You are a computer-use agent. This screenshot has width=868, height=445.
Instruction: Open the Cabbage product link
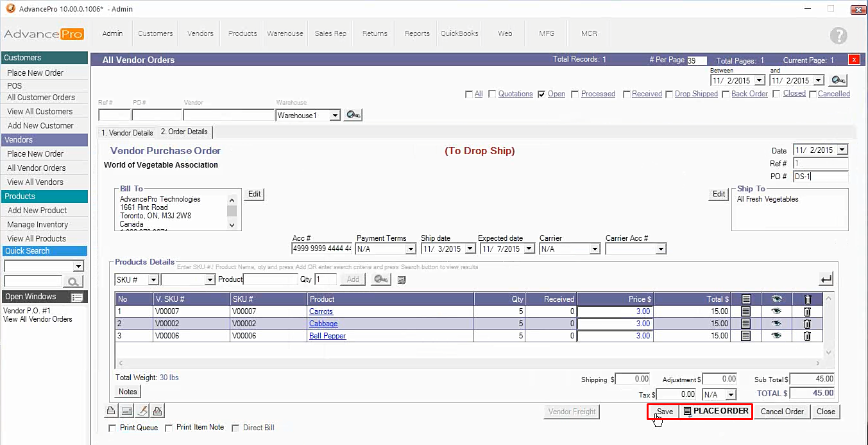[x=323, y=324]
